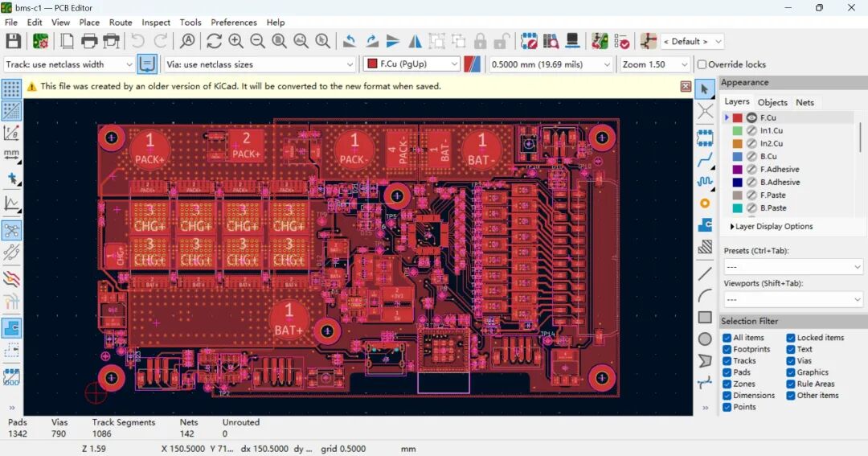Uncheck Tracks in Selection Filter
The height and width of the screenshot is (456, 868).
pyautogui.click(x=727, y=361)
